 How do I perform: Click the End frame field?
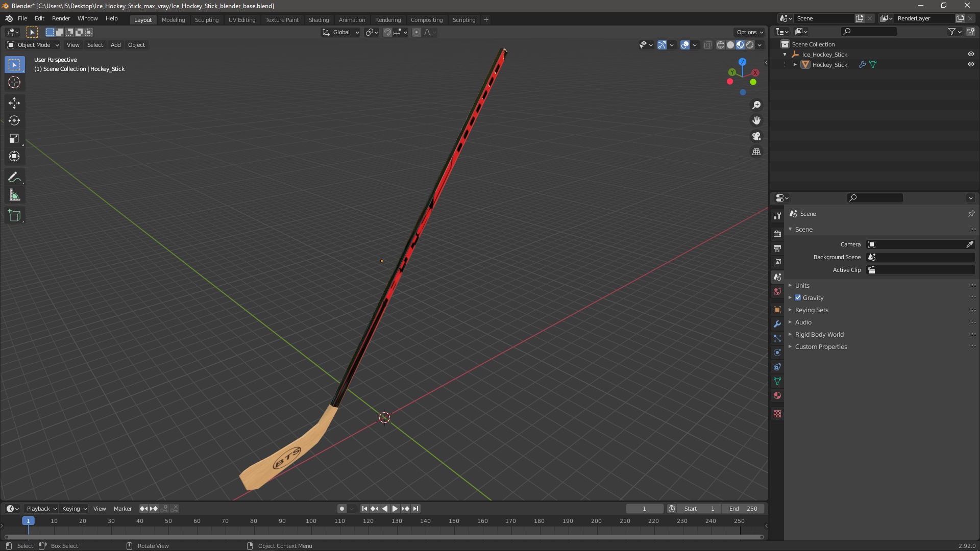click(x=743, y=509)
